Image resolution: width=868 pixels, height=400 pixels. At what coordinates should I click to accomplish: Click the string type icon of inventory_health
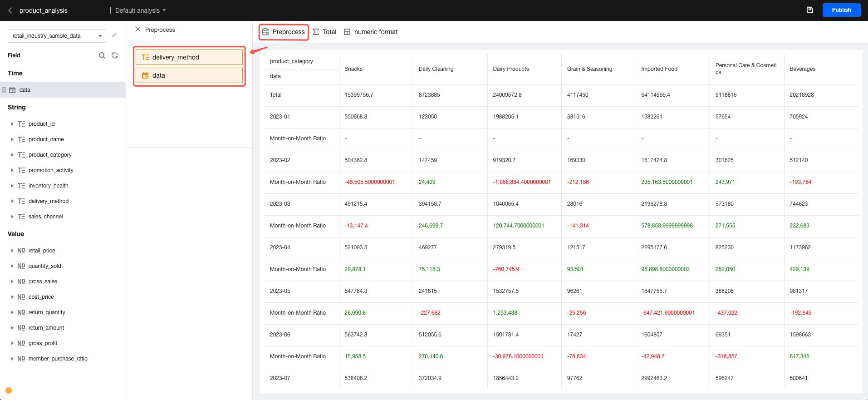tap(21, 186)
